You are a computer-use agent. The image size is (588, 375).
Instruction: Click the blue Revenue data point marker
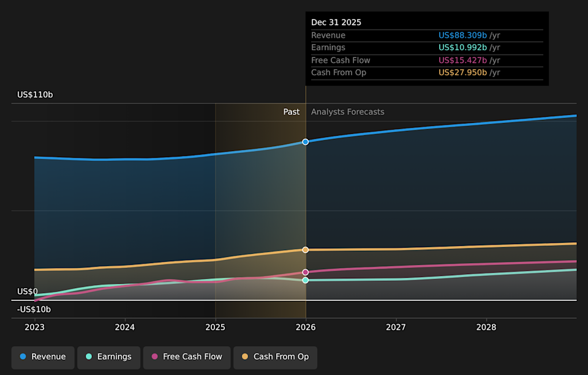(x=306, y=142)
